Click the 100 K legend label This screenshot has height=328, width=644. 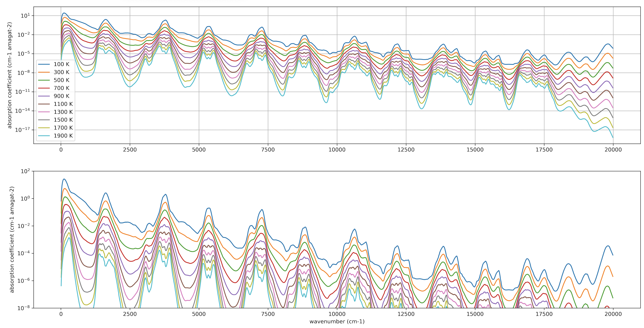pos(61,64)
